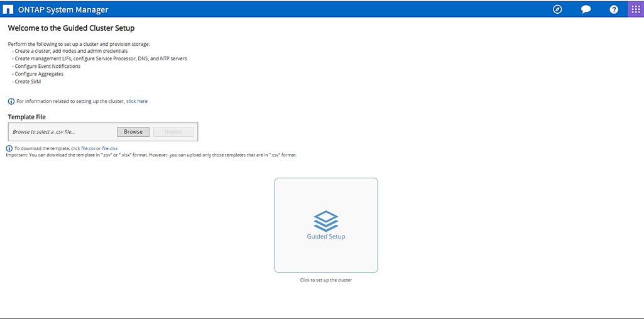Image resolution: width=644 pixels, height=319 pixels.
Task: Click the Browse button
Action: [133, 132]
